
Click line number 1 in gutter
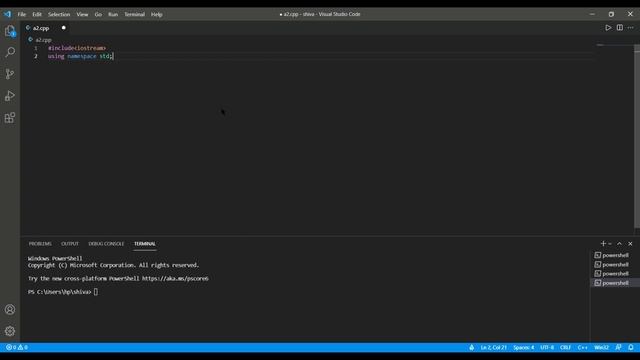tap(36, 48)
